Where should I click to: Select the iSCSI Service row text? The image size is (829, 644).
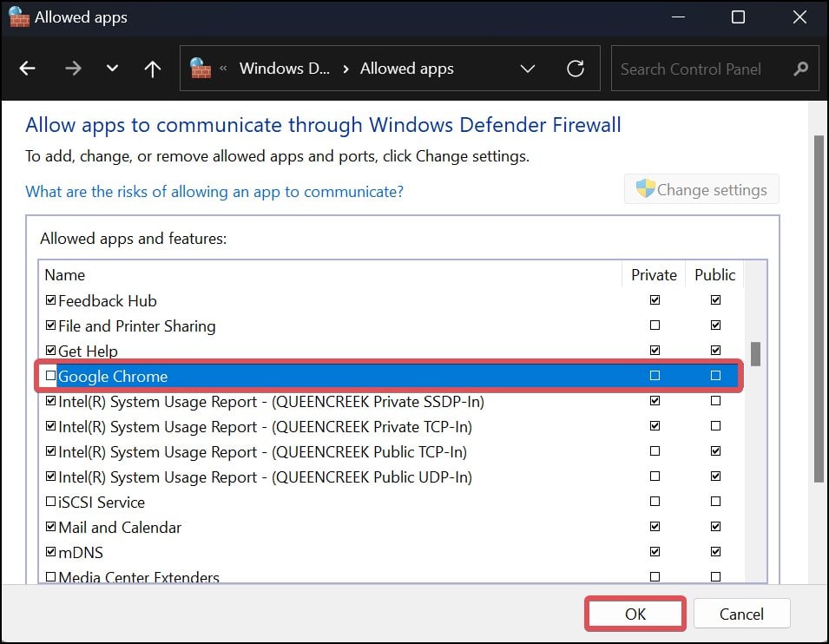[x=101, y=503]
